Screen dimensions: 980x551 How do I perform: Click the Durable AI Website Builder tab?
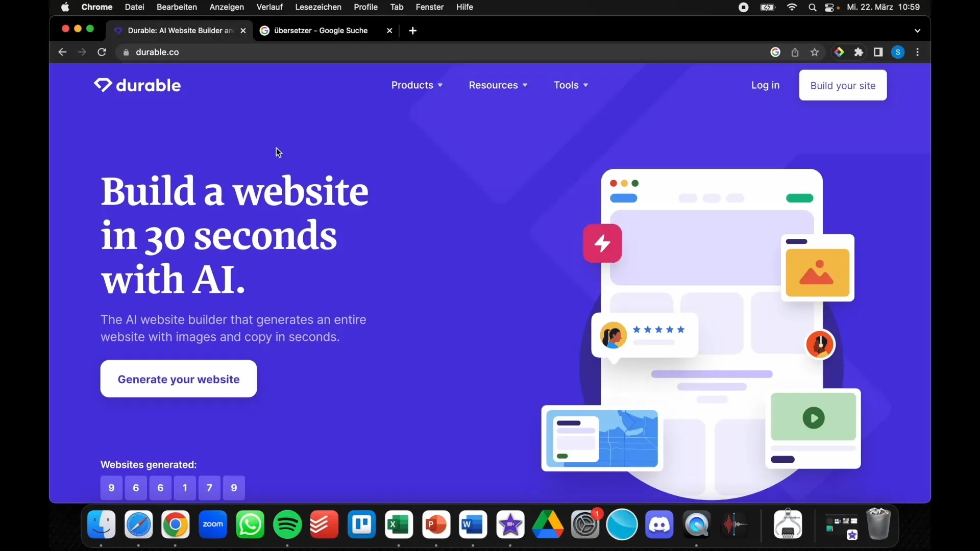[179, 30]
